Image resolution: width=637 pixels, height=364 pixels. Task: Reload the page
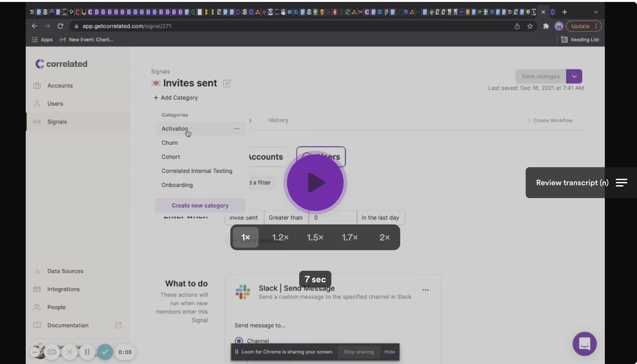[x=60, y=26]
